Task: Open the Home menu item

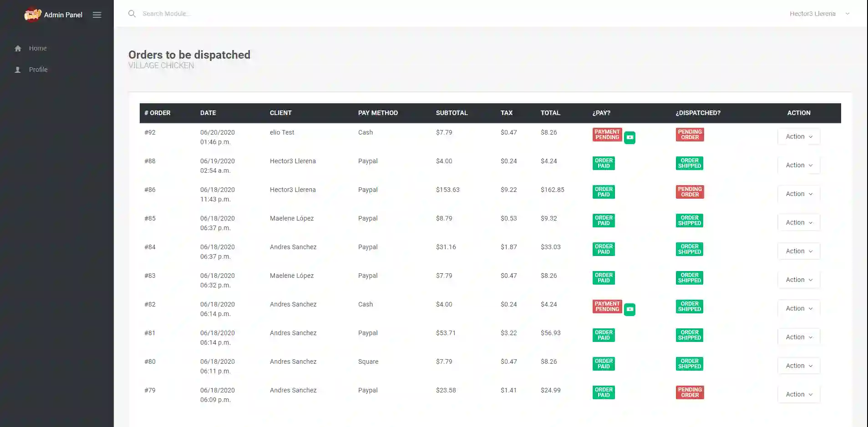Action: [38, 48]
